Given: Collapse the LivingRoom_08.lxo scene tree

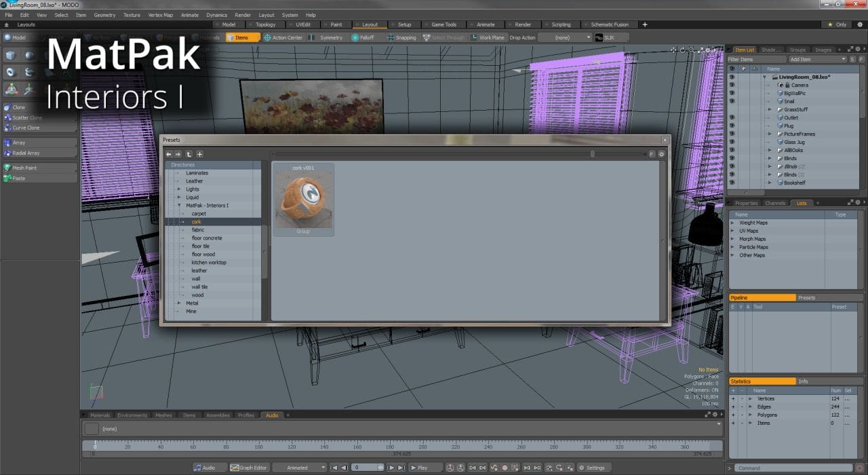Looking at the screenshot, I should coord(765,77).
